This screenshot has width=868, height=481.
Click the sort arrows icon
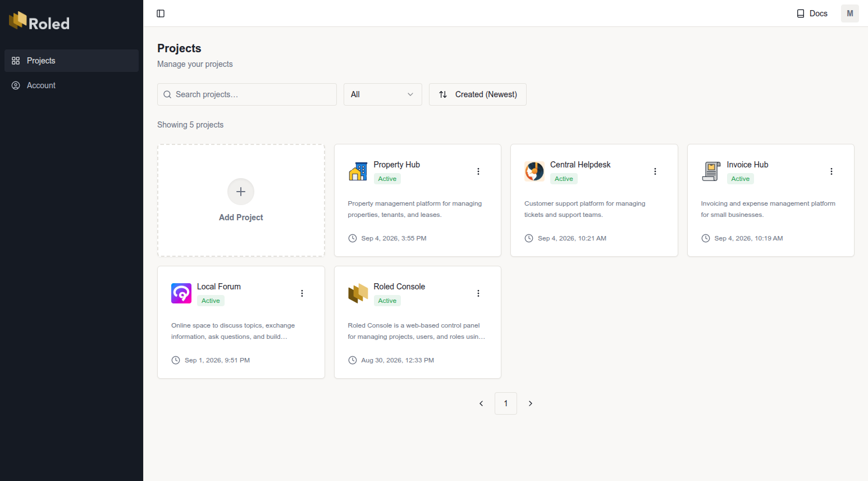click(x=443, y=94)
